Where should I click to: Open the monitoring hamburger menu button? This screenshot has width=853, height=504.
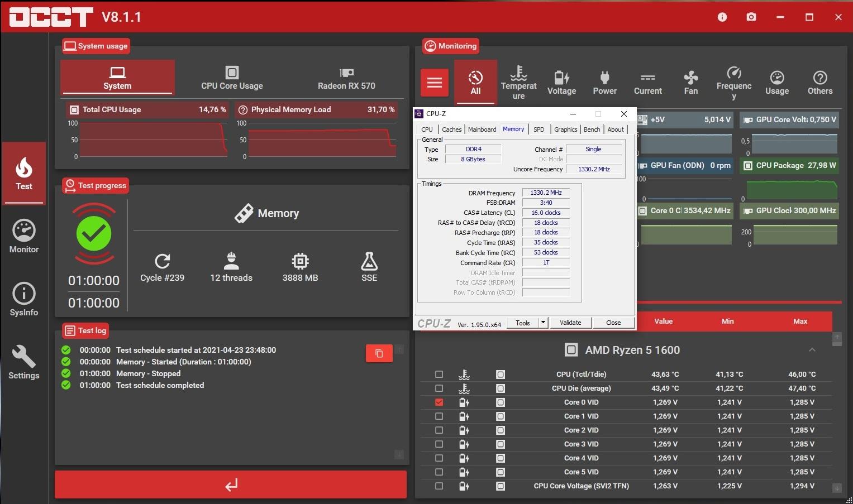point(435,83)
